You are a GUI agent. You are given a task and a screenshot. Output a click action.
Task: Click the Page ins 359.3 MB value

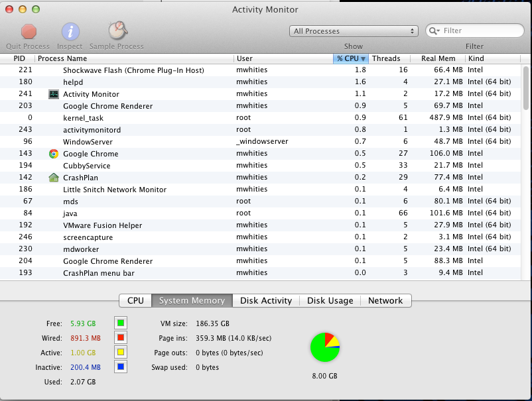click(x=233, y=338)
